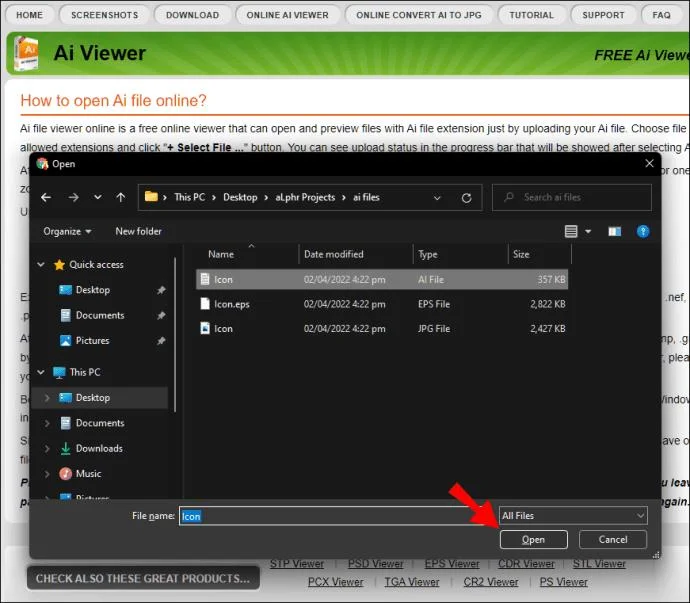Follow the PCX Viewer link

pyautogui.click(x=335, y=582)
